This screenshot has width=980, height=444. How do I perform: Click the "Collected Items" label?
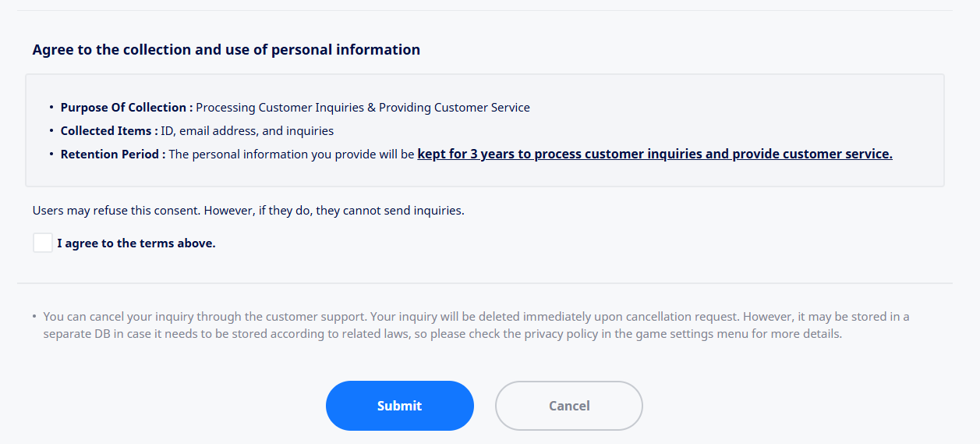(109, 131)
